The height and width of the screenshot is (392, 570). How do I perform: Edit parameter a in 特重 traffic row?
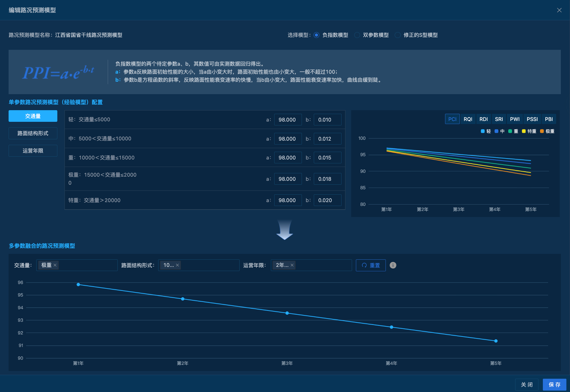tap(288, 200)
